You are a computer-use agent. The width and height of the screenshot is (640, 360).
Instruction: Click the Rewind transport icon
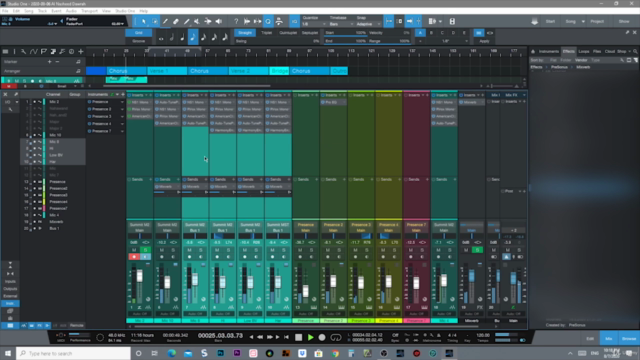(260, 337)
